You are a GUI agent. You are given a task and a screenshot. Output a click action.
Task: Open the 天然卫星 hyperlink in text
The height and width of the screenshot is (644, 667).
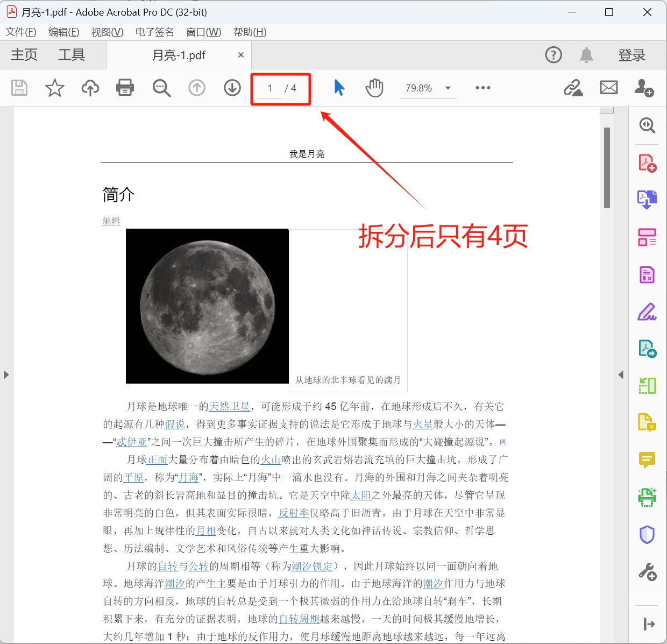[230, 406]
